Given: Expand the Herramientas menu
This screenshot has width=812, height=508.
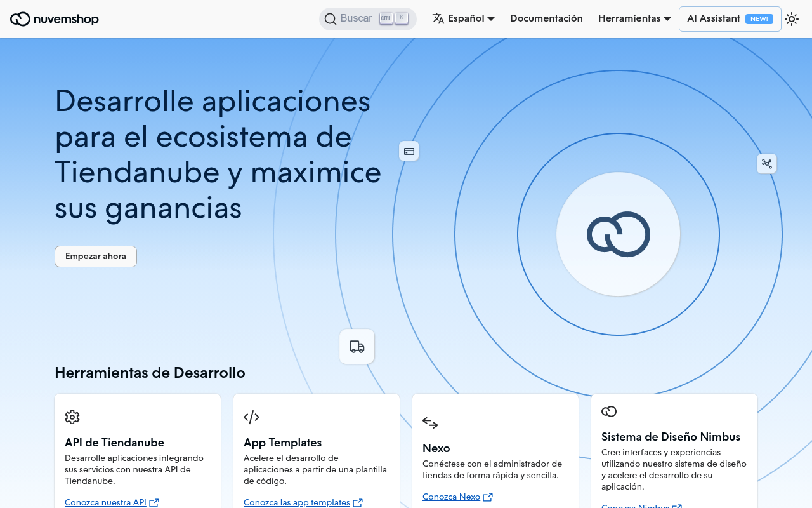Looking at the screenshot, I should pyautogui.click(x=634, y=19).
